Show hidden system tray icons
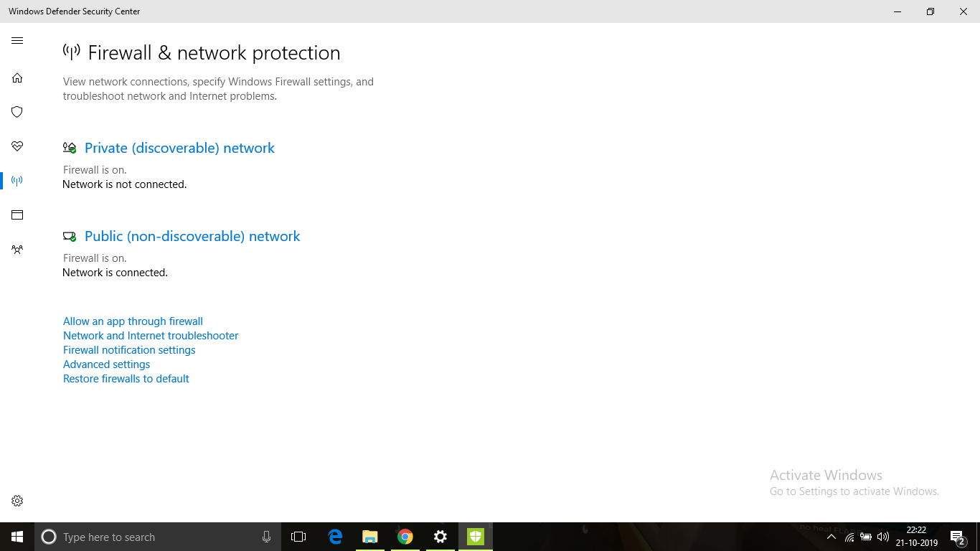 [x=831, y=537]
